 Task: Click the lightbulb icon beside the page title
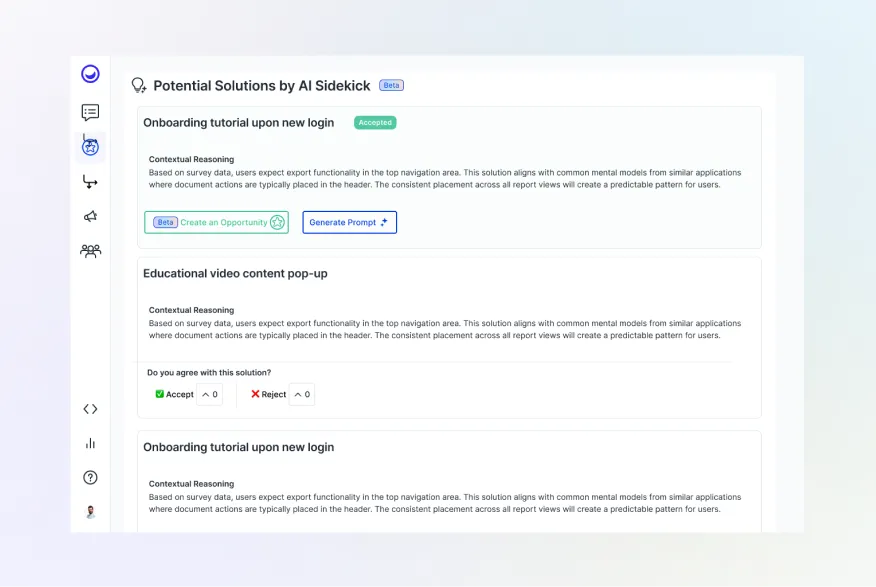click(x=136, y=85)
